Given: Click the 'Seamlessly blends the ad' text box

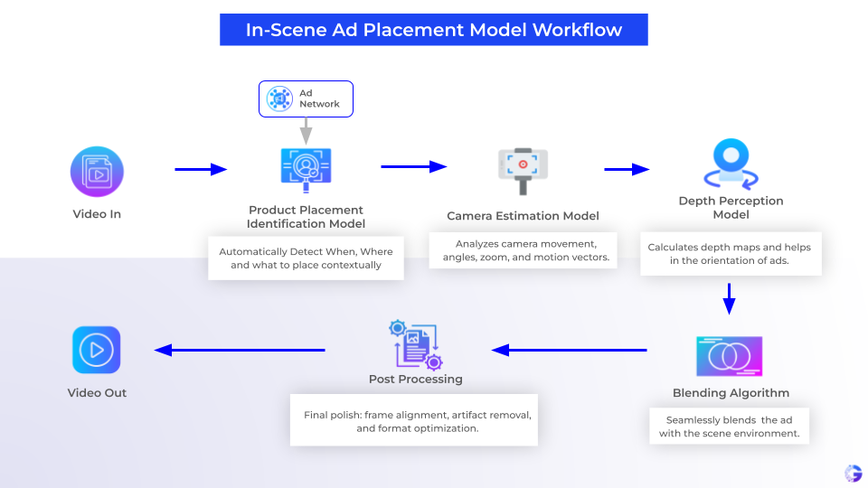Looking at the screenshot, I should tap(729, 427).
